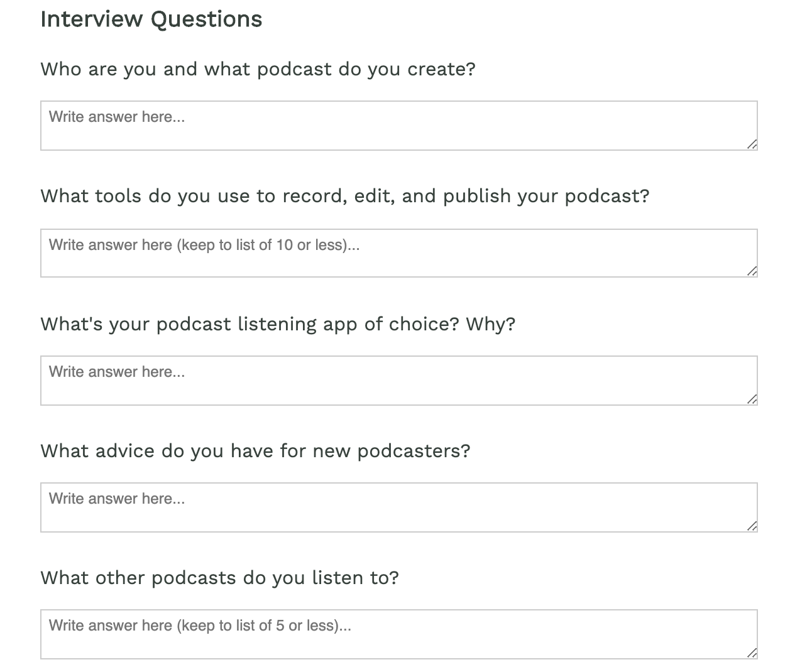Click 'Write answer here...' placeholder under advice question
Screen dimensions: 812x672
pos(117,499)
